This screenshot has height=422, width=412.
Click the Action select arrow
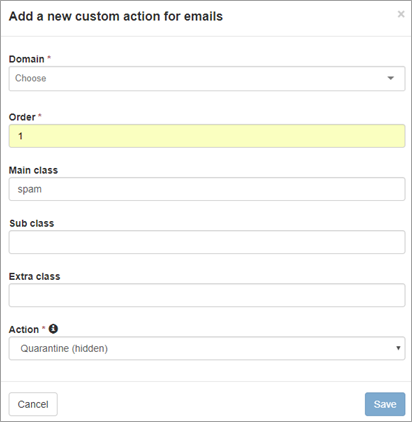tap(398, 348)
